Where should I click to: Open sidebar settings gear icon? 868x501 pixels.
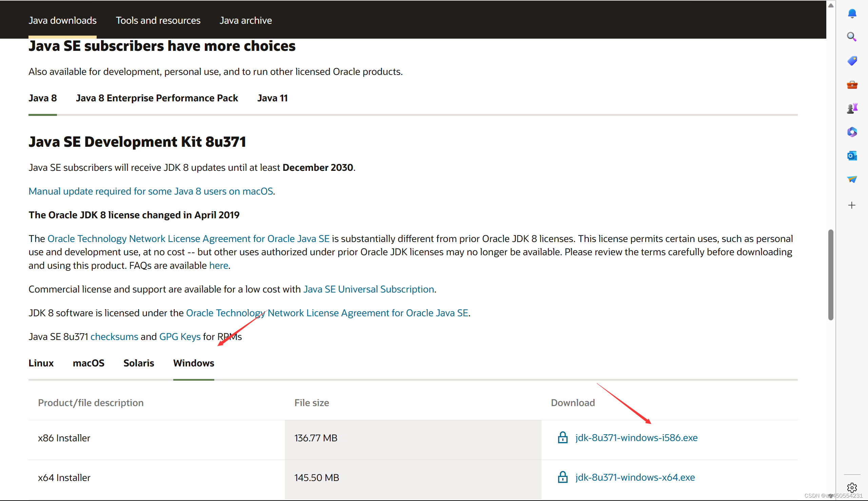pos(852,487)
